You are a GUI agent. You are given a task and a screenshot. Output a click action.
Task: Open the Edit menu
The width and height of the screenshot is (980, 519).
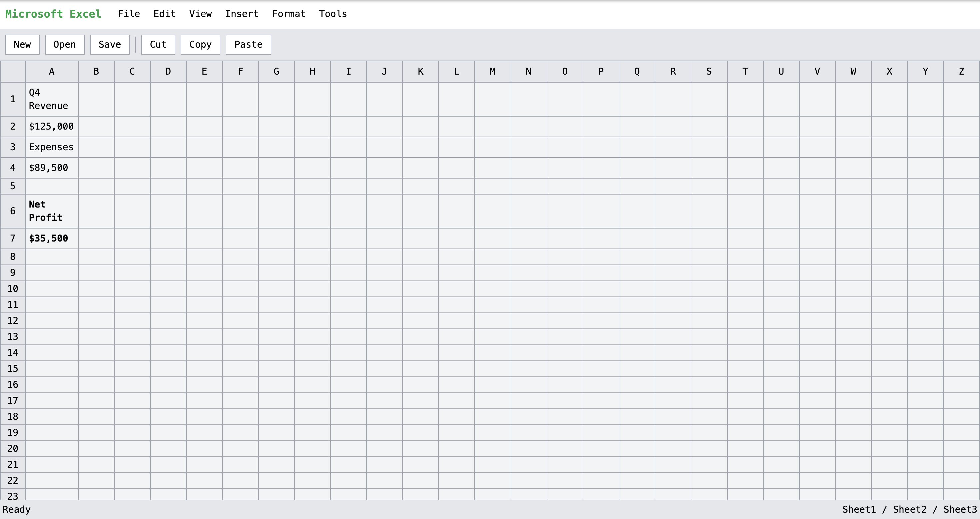point(164,14)
